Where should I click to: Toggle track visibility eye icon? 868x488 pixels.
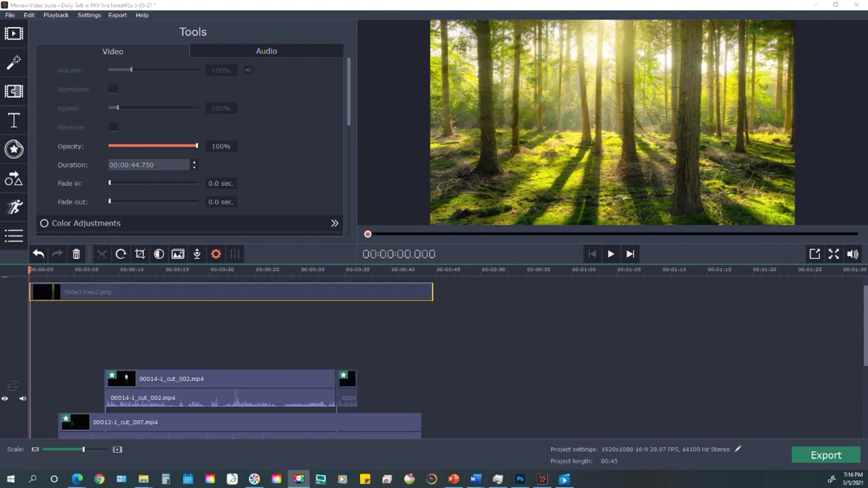click(5, 399)
